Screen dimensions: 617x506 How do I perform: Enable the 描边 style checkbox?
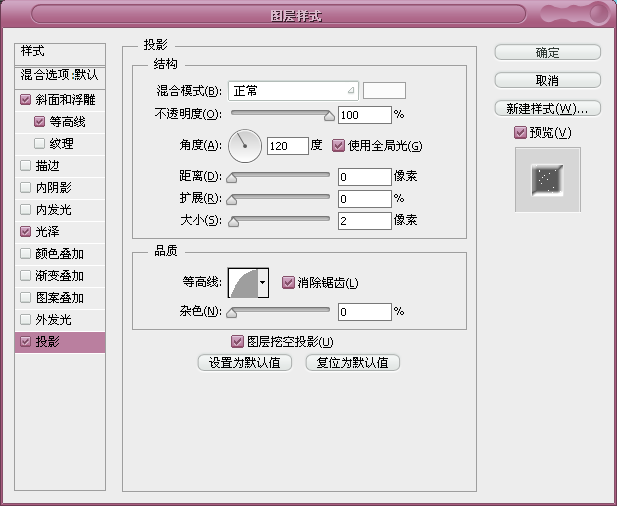(x=26, y=166)
